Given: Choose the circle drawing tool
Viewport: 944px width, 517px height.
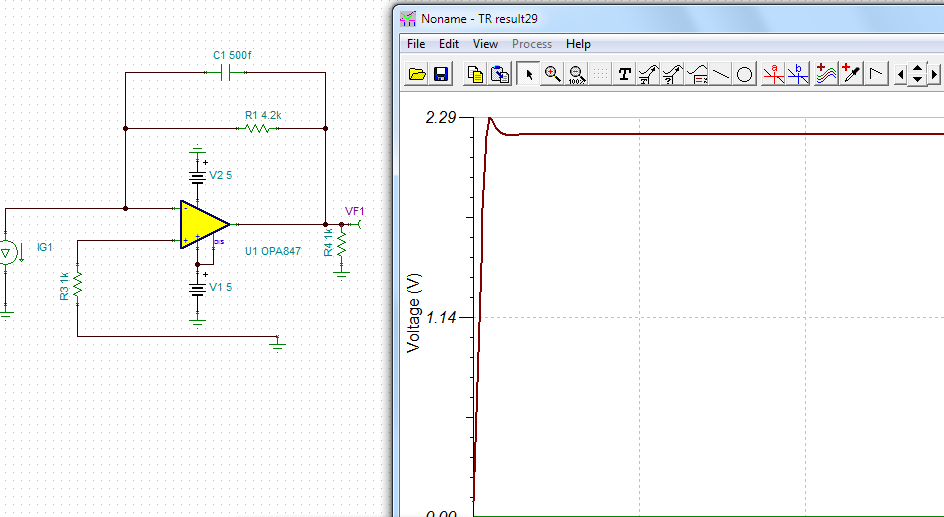Looking at the screenshot, I should pos(745,74).
